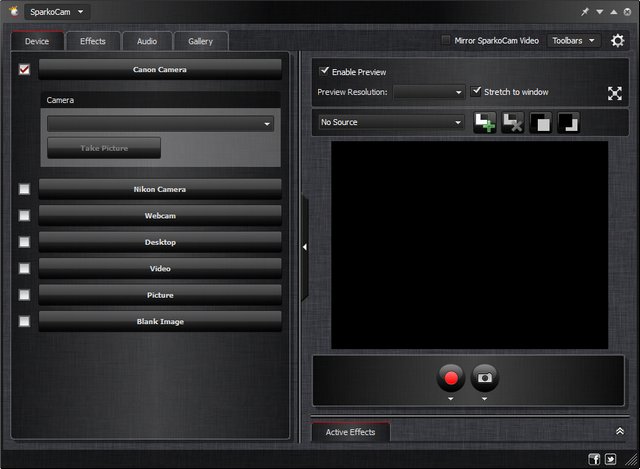This screenshot has height=469, width=640.
Task: Click the pin window icon
Action: (585, 12)
